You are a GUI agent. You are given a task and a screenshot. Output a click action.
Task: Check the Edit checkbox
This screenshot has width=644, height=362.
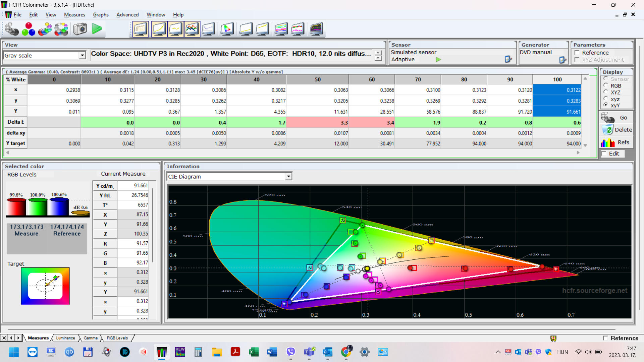(x=604, y=154)
